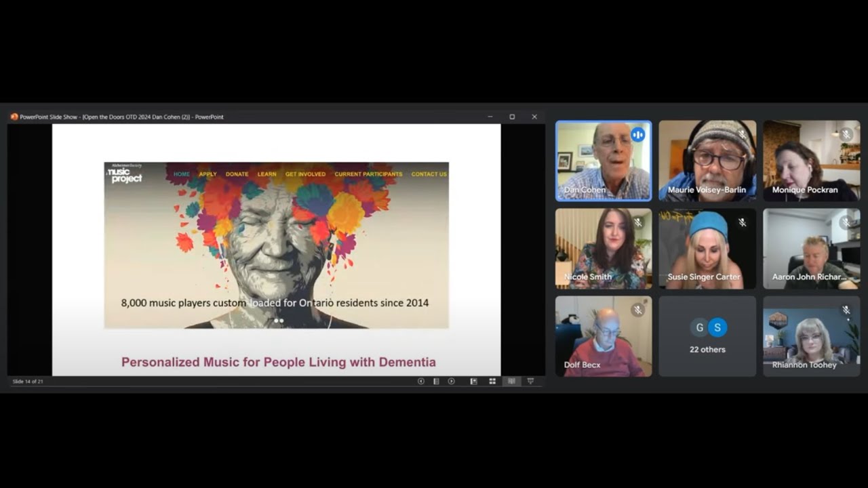Go to the previous slide arrow
Screen dimensions: 868x488
coord(420,382)
